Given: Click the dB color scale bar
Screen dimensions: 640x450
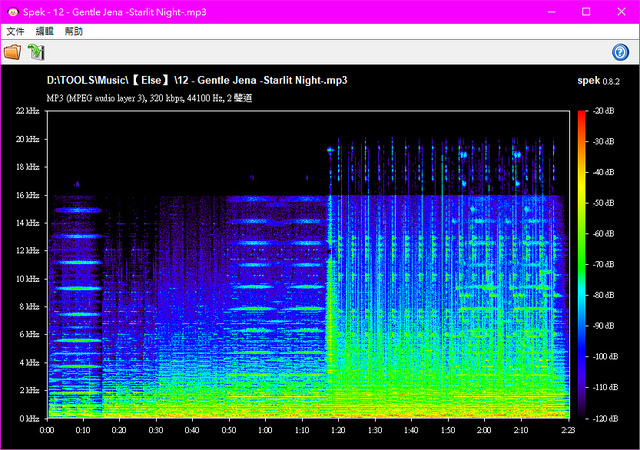Looking at the screenshot, I should point(582,264).
